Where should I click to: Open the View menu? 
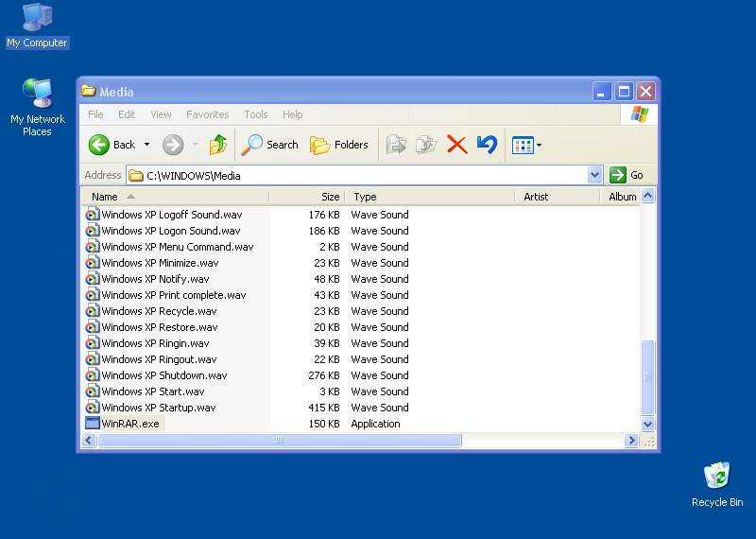[x=161, y=114]
